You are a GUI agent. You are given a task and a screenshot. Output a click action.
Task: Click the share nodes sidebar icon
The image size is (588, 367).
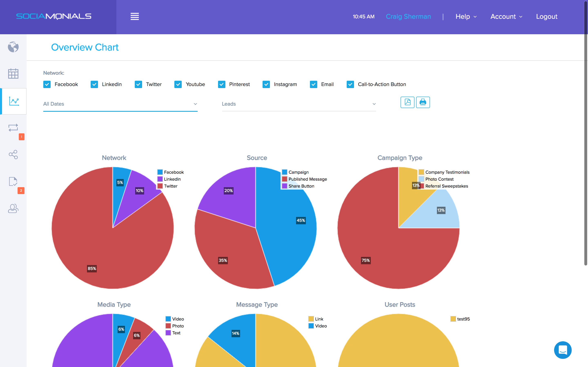13,154
